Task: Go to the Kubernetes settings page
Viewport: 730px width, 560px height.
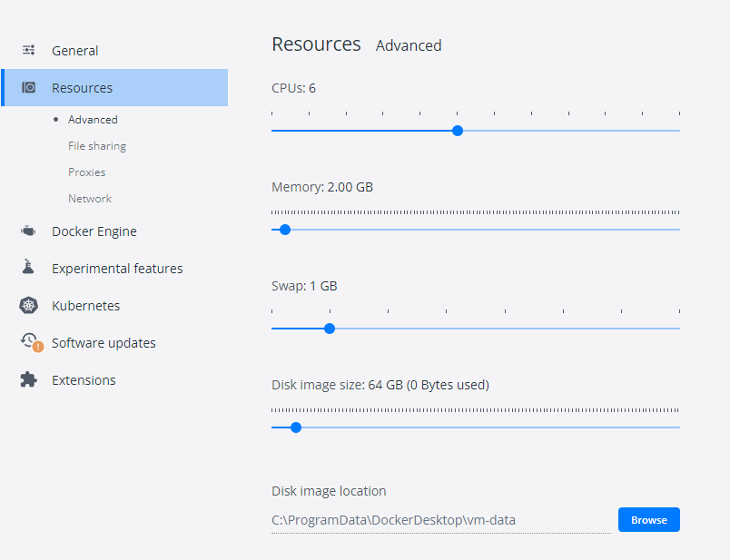Action: point(86,306)
